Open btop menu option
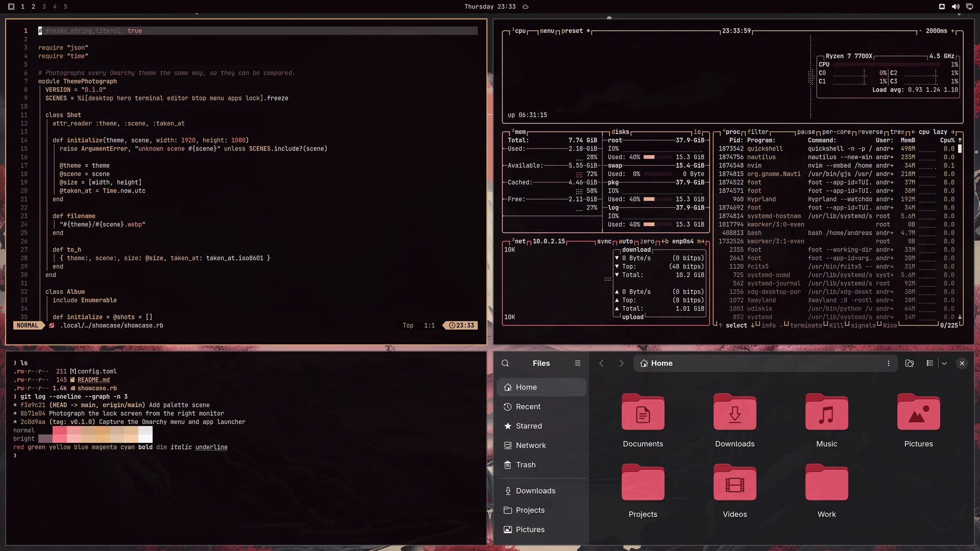 [x=547, y=31]
